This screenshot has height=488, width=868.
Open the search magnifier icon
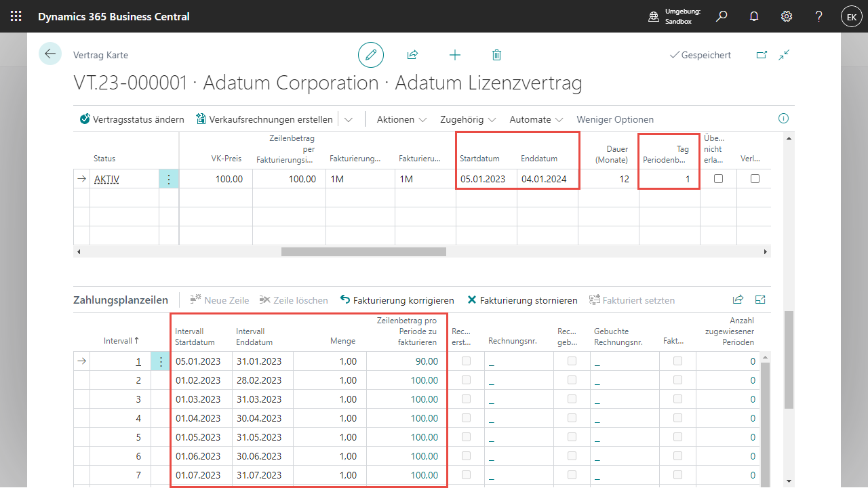click(x=722, y=16)
